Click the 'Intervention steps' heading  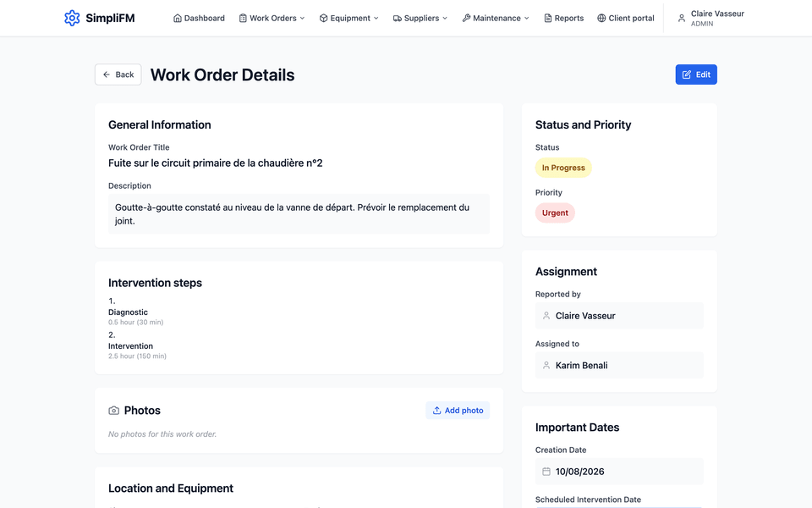155,283
